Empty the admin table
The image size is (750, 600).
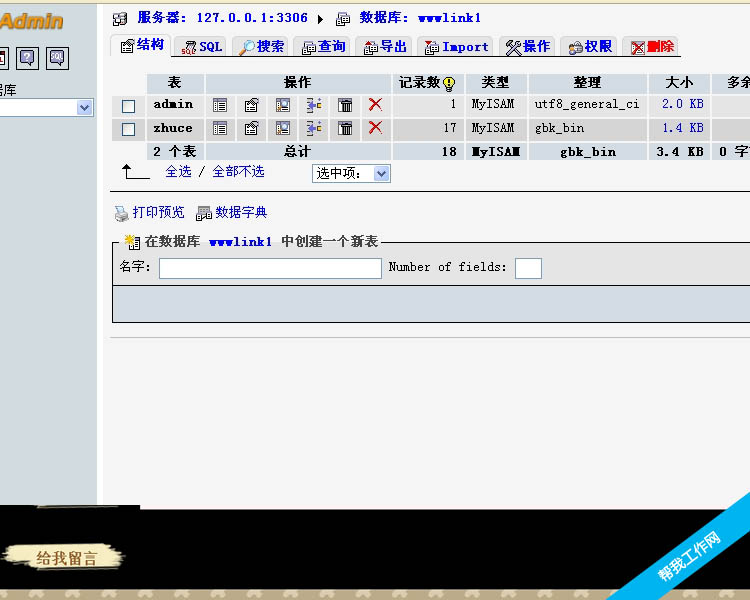(x=345, y=105)
